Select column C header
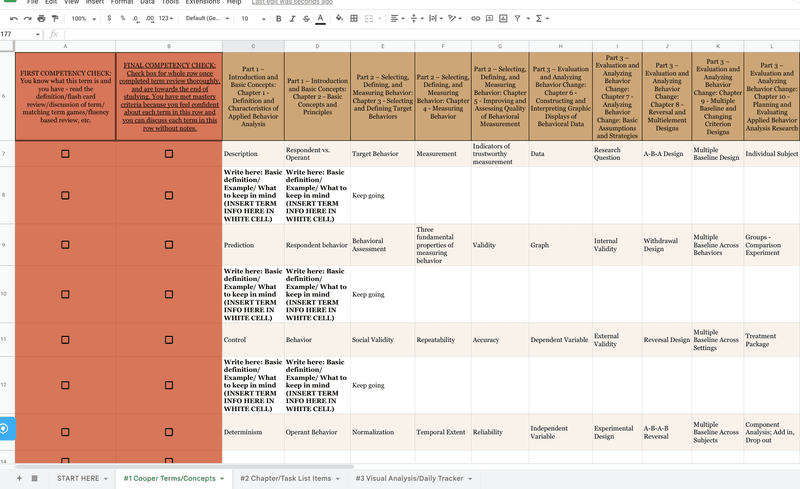Screen dimensions: 800x489 point(253,46)
